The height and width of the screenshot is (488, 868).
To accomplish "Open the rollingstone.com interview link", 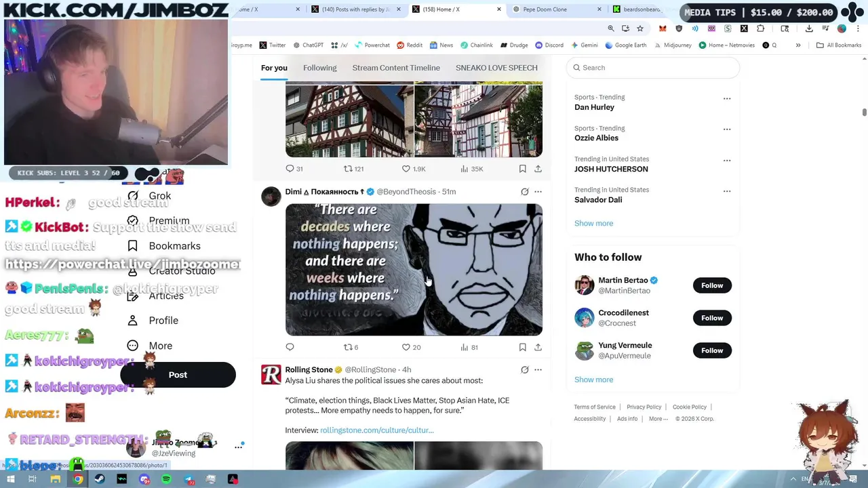I will point(376,430).
